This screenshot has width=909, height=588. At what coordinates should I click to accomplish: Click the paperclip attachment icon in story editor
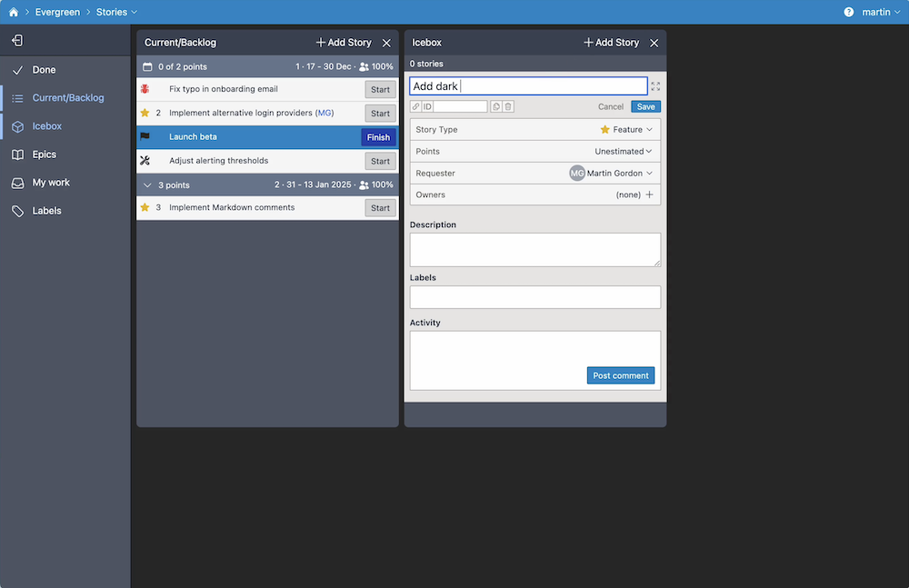[417, 105]
